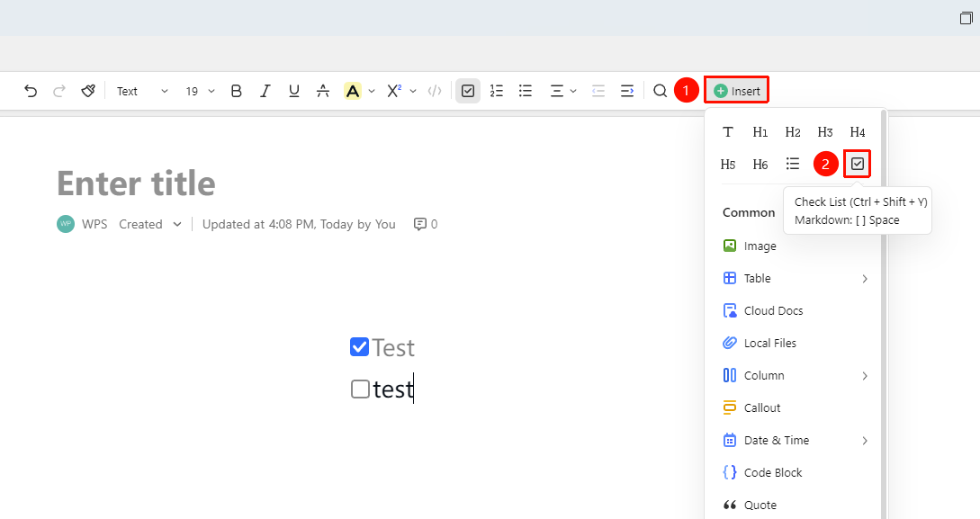This screenshot has width=980, height=519.
Task: Expand the alignment options arrow
Action: [x=572, y=91]
